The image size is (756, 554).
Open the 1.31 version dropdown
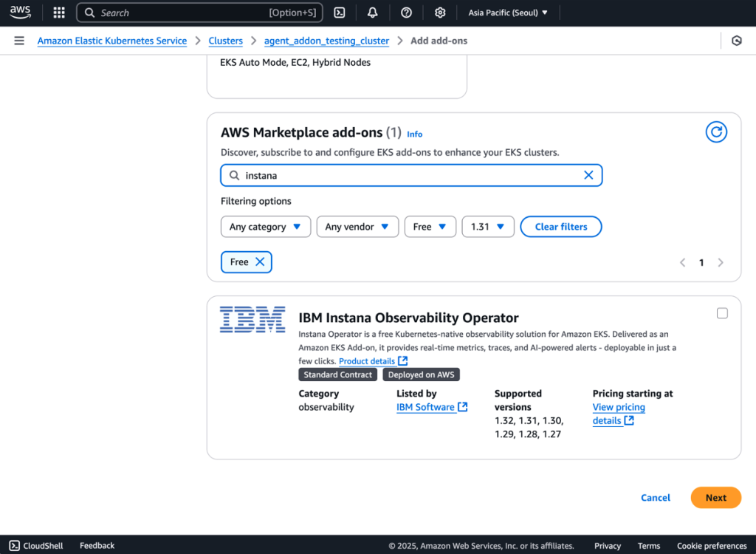click(x=488, y=227)
